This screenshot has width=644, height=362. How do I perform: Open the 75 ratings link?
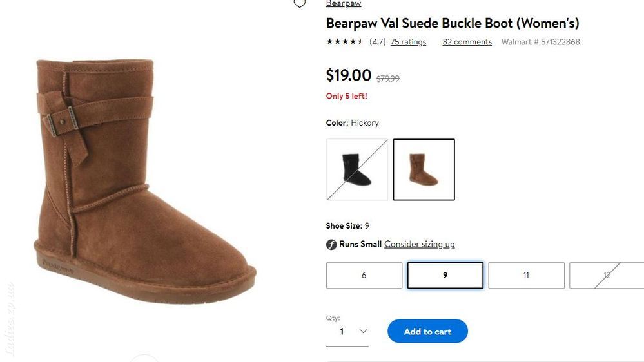tap(408, 42)
